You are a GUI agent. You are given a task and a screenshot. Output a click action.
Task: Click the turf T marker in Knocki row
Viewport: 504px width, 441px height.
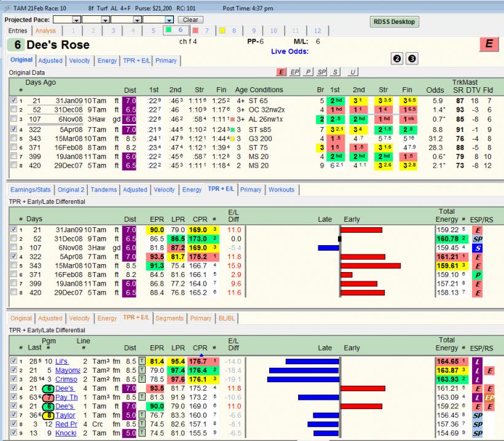click(142, 433)
